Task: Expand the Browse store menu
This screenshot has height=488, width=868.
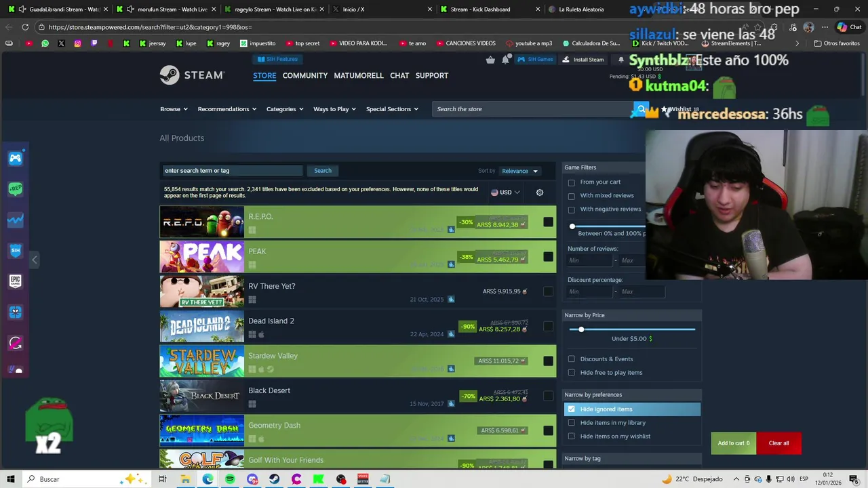Action: click(174, 109)
